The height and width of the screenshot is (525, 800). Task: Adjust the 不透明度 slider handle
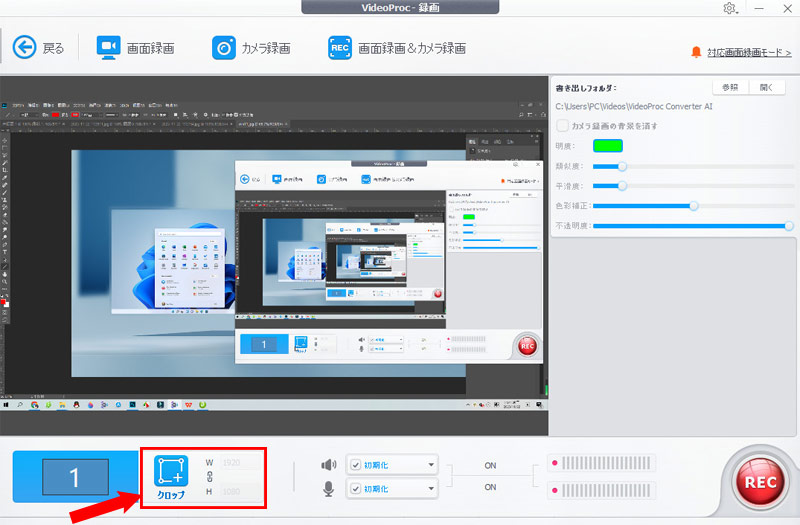(x=789, y=226)
